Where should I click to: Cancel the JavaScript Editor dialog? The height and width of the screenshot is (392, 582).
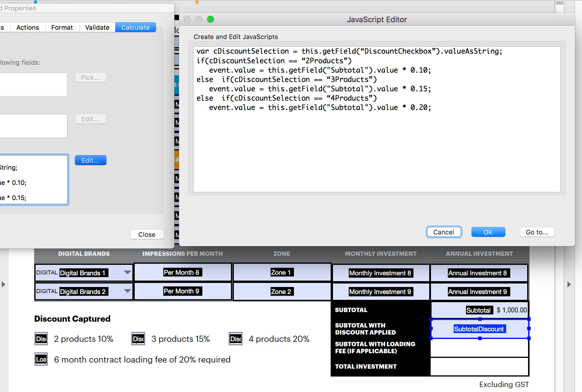[x=443, y=232]
